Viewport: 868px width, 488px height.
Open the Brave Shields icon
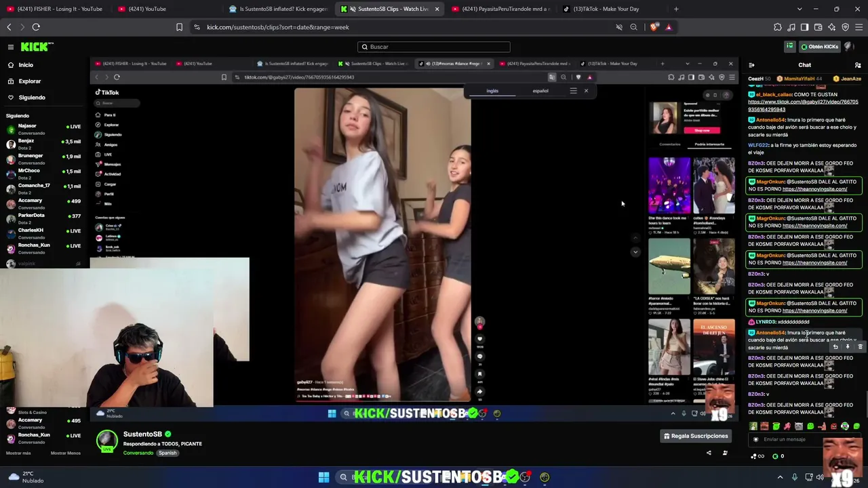click(654, 27)
